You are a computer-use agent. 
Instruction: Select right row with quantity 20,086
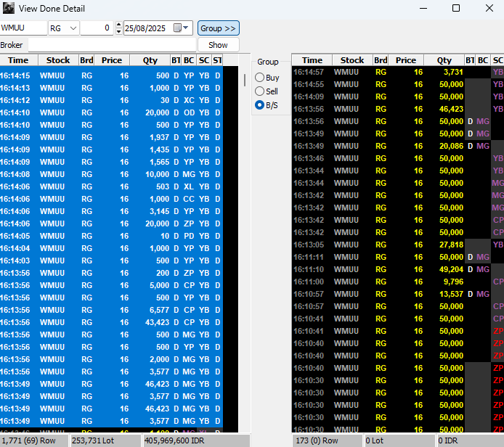click(x=398, y=146)
